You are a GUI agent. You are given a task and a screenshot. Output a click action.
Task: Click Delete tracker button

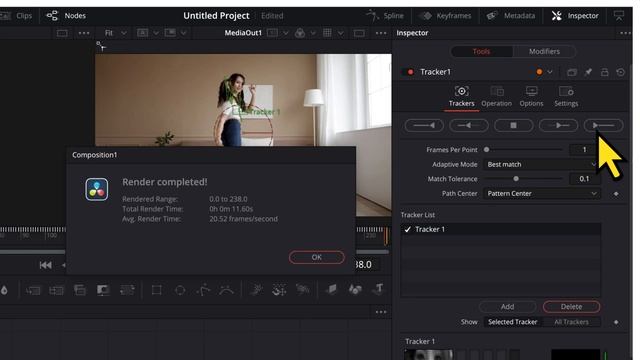[571, 307]
